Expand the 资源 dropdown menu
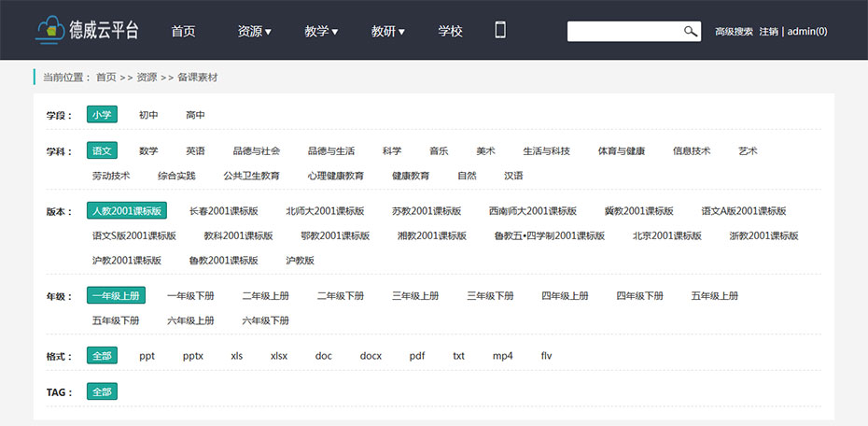The width and height of the screenshot is (868, 426). (x=254, y=31)
